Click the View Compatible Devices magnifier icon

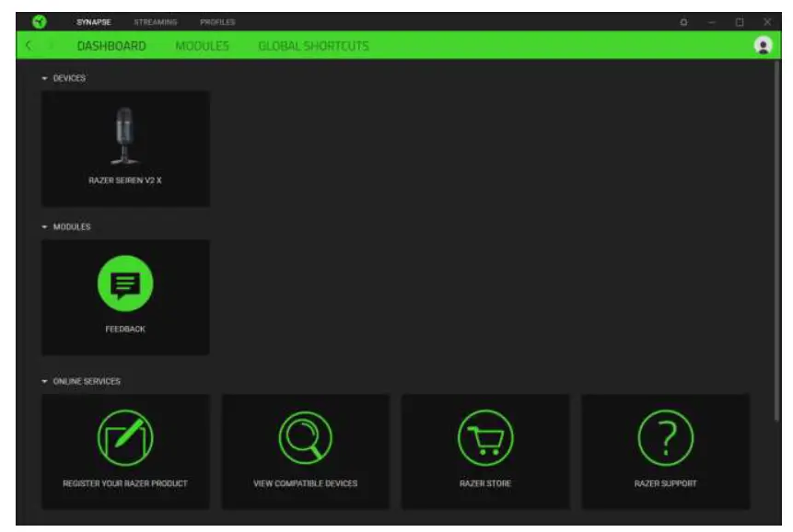click(305, 437)
